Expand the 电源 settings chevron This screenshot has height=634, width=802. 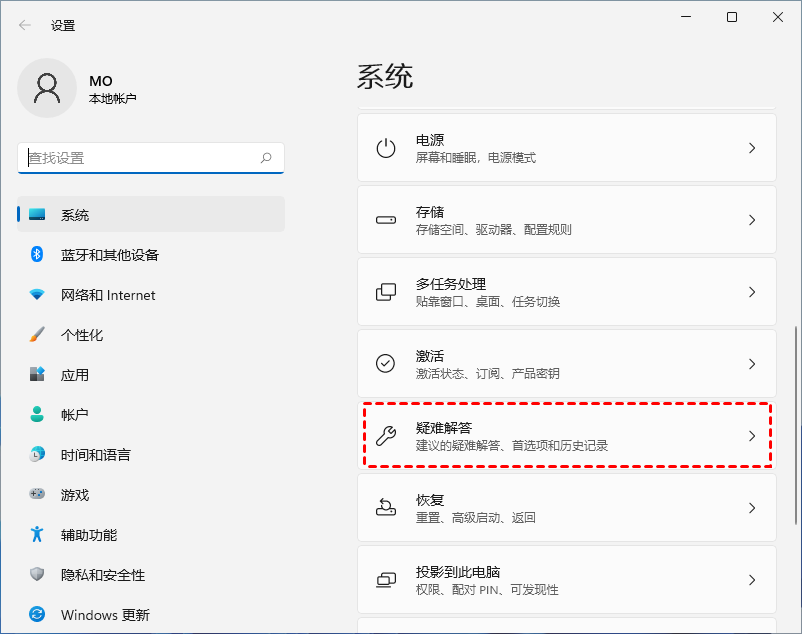[752, 147]
